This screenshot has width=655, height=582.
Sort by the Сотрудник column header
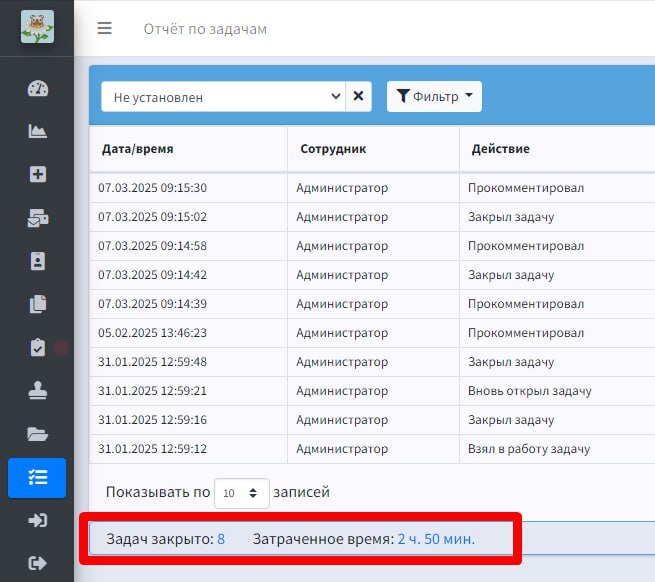(x=333, y=149)
